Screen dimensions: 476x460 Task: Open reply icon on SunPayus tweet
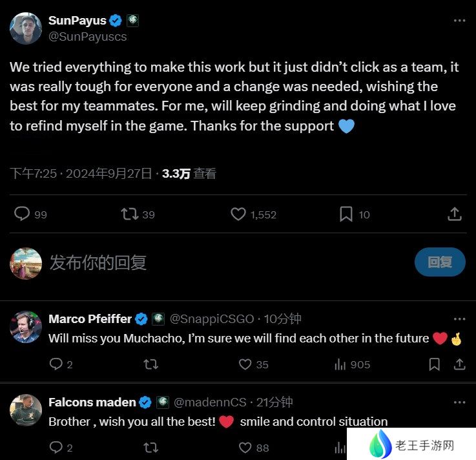tap(22, 214)
